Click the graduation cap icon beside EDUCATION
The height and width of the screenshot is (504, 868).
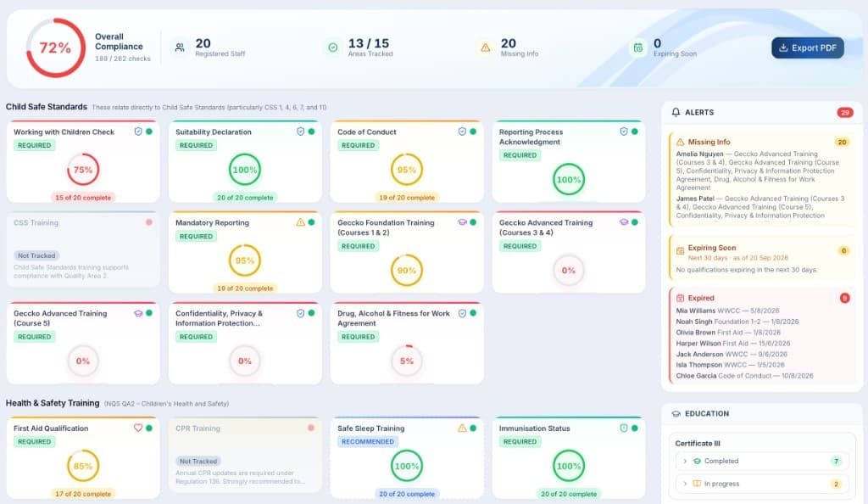pyautogui.click(x=676, y=414)
